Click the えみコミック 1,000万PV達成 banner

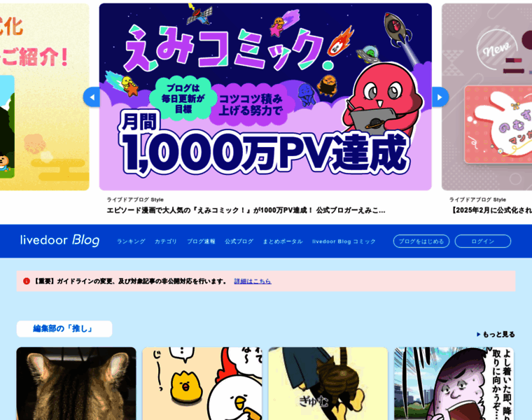(265, 97)
